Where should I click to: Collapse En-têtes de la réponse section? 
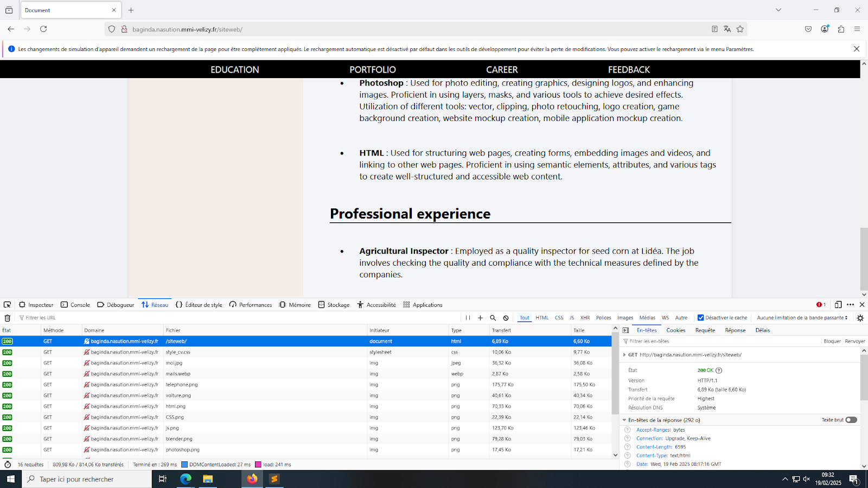(x=624, y=420)
